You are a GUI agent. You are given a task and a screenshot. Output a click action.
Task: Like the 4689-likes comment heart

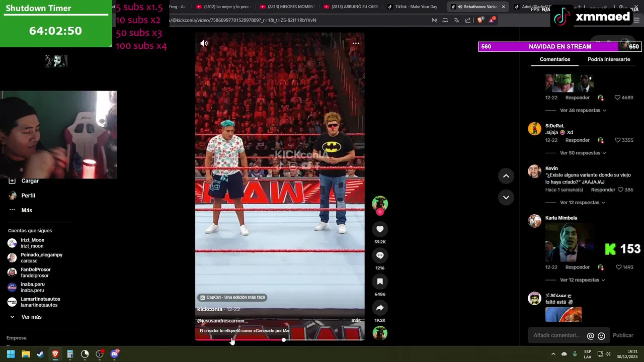click(617, 98)
